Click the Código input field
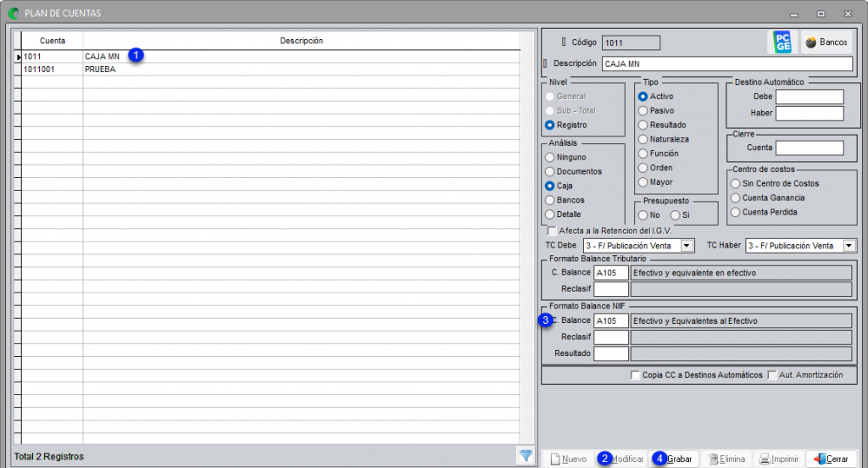Viewport: 868px width, 468px height. click(x=631, y=42)
